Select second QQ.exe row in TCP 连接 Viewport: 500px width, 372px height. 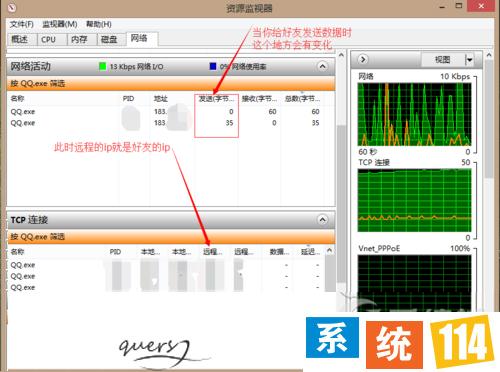(166, 276)
